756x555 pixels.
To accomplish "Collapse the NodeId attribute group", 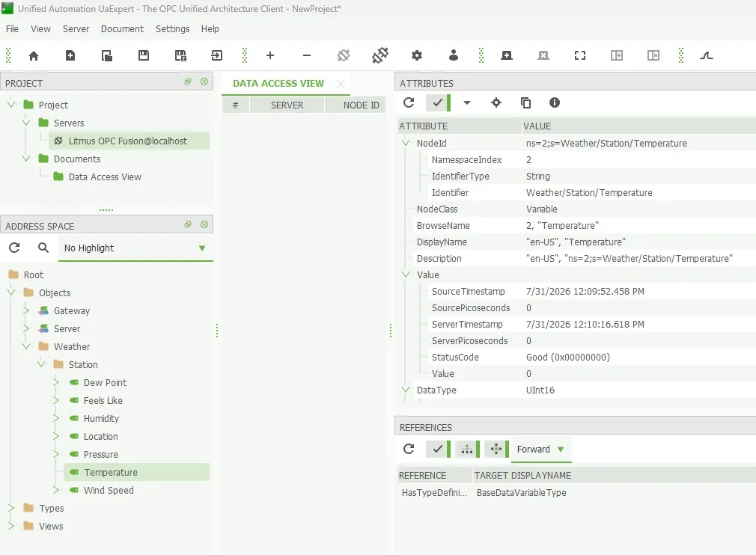I will coord(406,143).
